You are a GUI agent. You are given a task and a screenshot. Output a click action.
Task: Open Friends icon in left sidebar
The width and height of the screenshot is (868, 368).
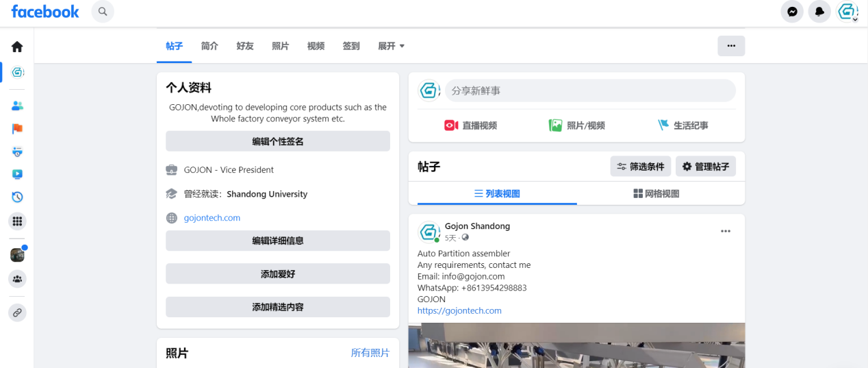17,106
